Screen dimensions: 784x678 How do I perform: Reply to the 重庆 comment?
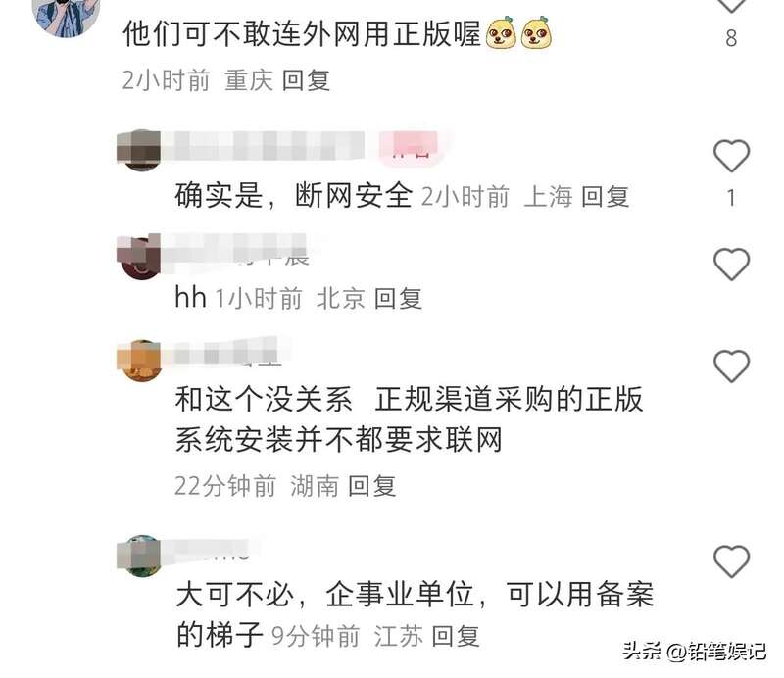pos(306,80)
